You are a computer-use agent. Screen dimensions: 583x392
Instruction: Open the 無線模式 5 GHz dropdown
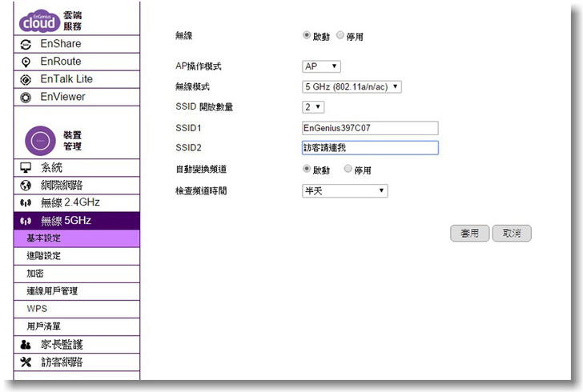click(352, 86)
